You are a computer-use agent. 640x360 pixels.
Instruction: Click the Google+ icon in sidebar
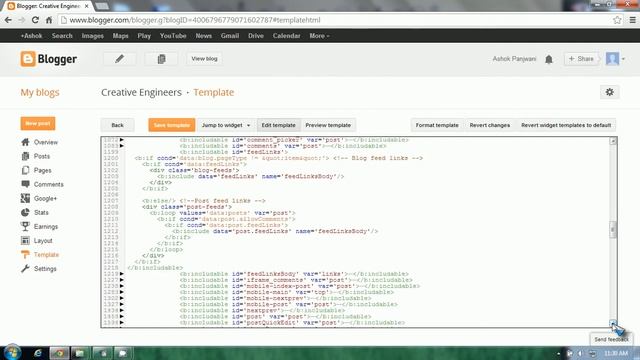coord(25,198)
